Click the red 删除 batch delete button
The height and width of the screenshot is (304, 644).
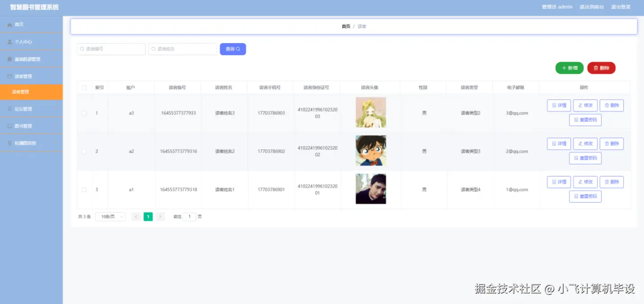[x=601, y=68]
